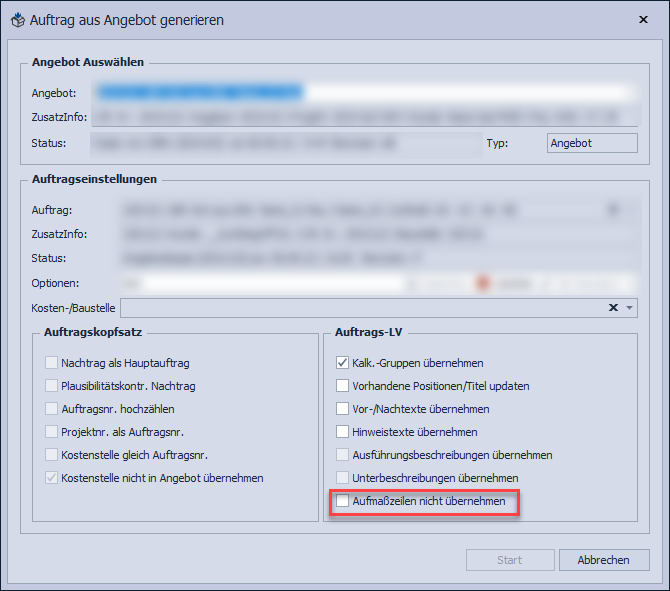
Task: Enable Ausführungsbeschreibungen übernehmen
Action: click(x=343, y=455)
